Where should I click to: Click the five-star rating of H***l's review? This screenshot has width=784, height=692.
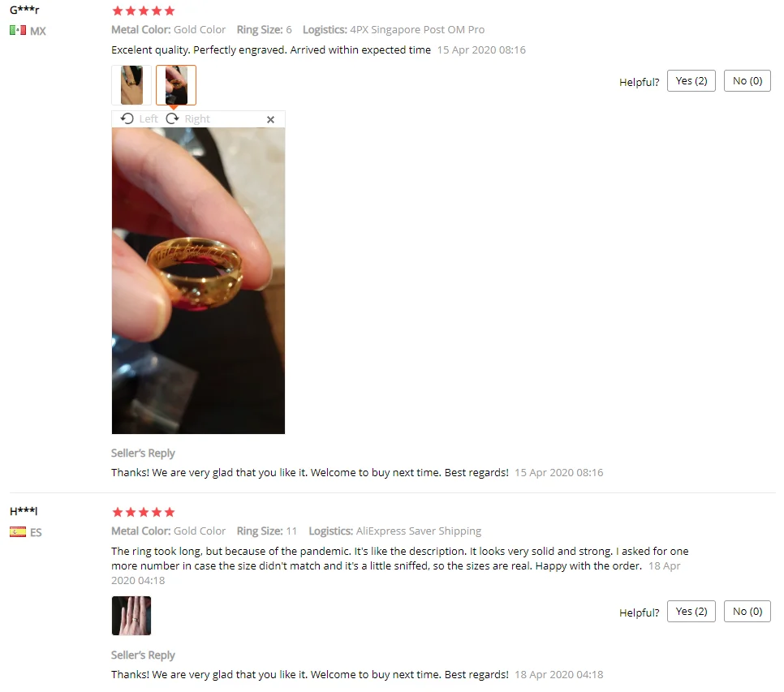pos(144,512)
